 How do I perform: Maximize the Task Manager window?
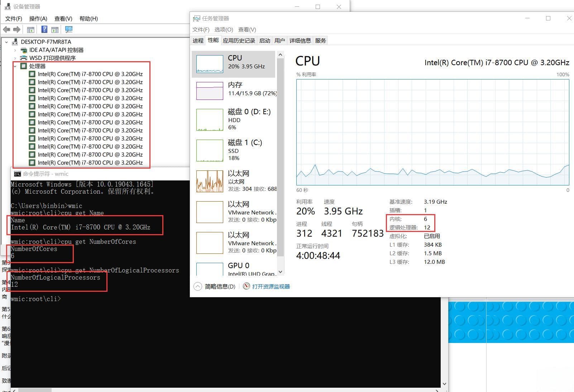point(548,18)
